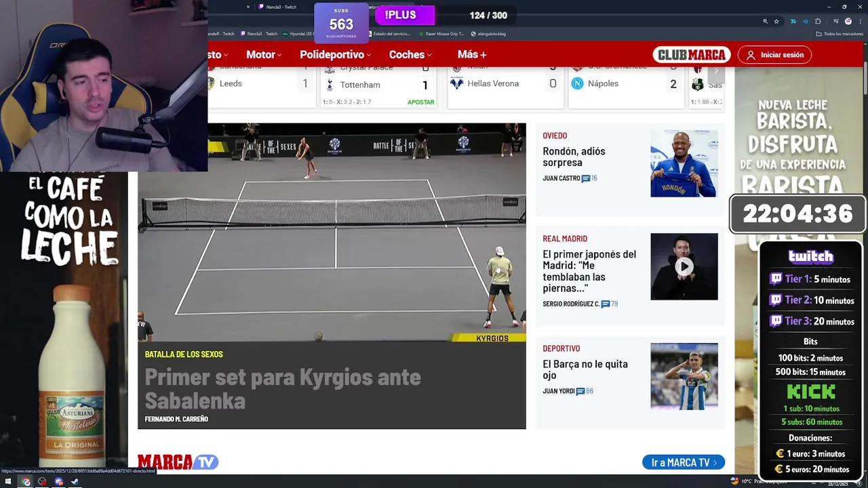
Task: Click the Leeds club crest
Action: pos(211,83)
